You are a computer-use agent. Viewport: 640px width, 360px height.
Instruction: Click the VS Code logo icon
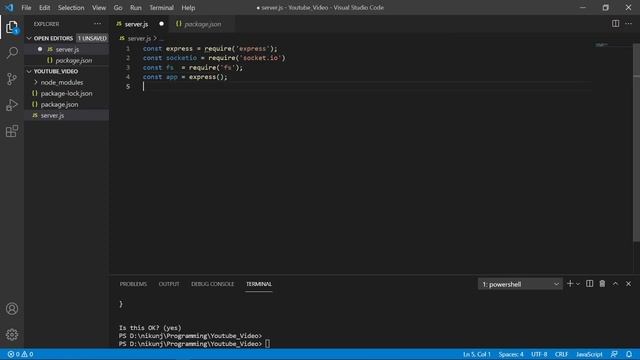point(9,7)
